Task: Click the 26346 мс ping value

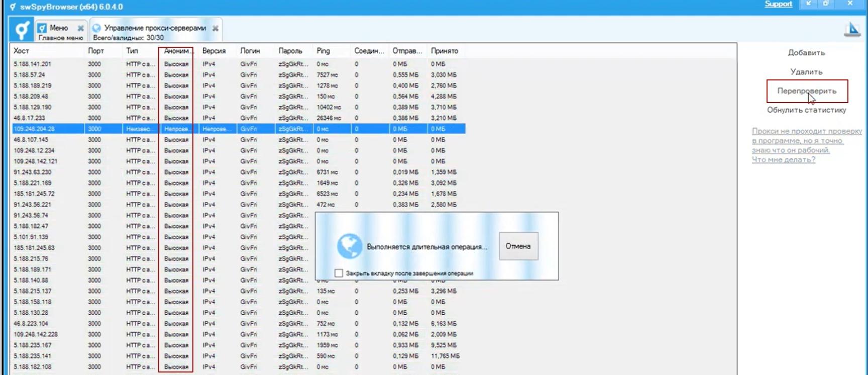Action: [329, 118]
